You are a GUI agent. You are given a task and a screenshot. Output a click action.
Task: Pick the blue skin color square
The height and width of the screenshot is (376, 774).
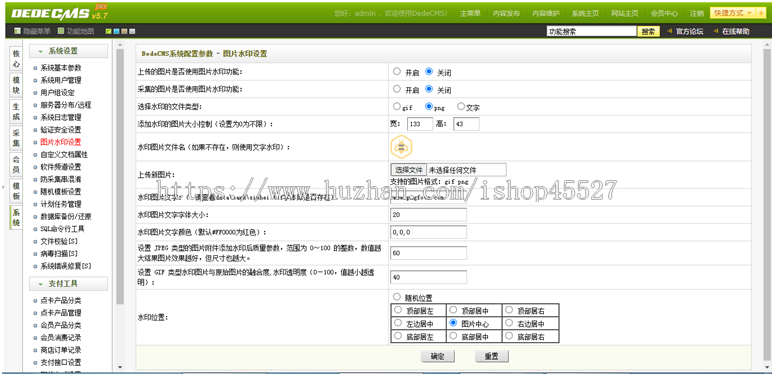click(x=116, y=32)
